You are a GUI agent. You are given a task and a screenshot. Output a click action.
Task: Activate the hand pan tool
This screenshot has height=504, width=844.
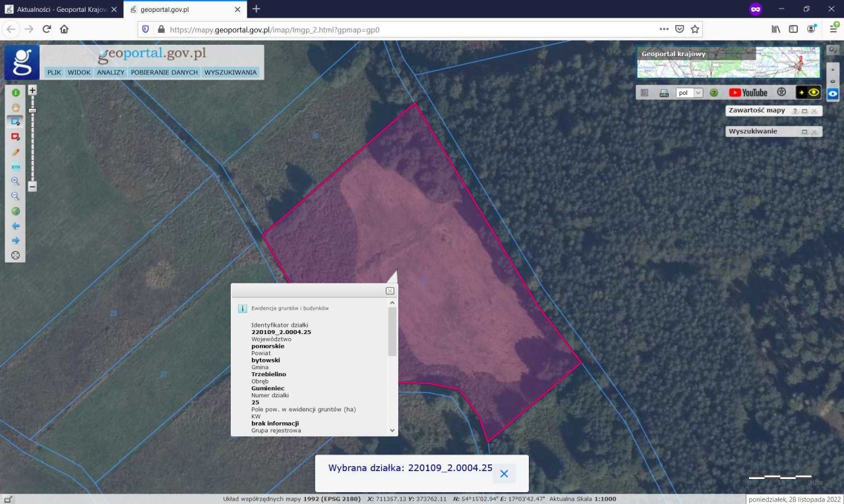(x=16, y=107)
